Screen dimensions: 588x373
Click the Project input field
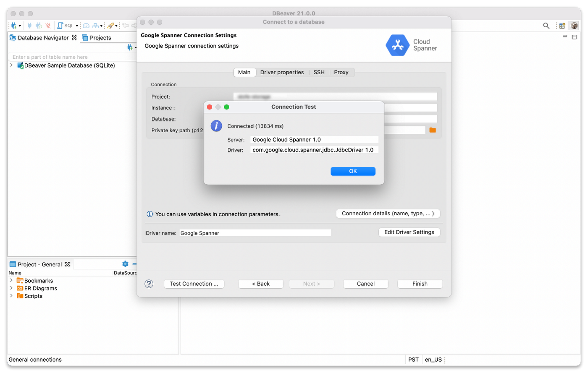click(x=335, y=97)
